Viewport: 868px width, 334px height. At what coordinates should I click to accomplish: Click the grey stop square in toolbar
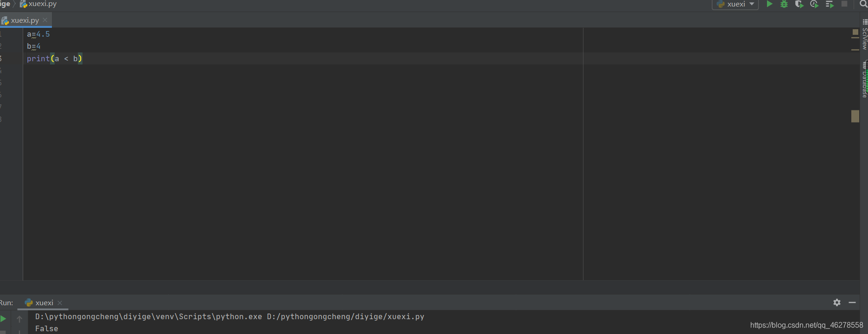pos(844,4)
